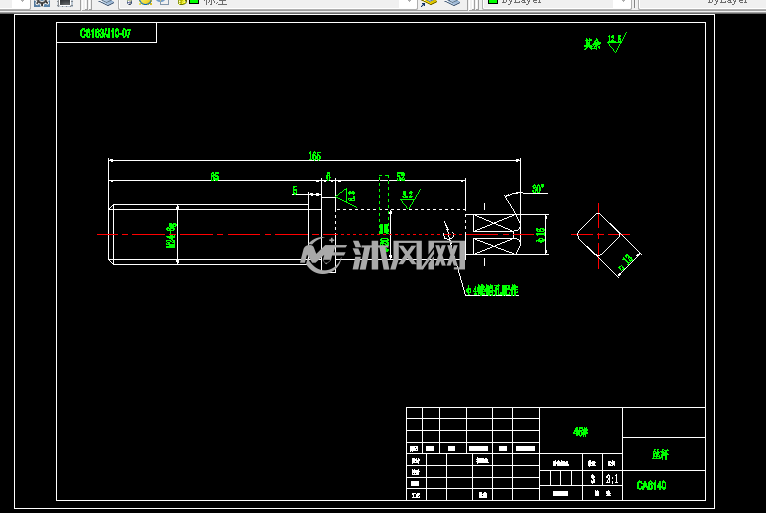The height and width of the screenshot is (513, 766).
Task: Select the 65 thread length dimension
Action: (214, 176)
